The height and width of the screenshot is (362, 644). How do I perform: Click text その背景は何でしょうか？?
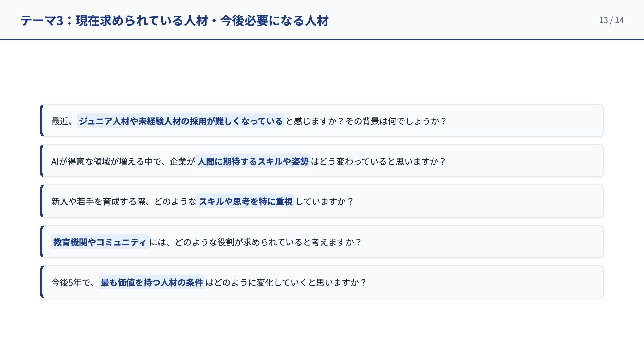396,121
